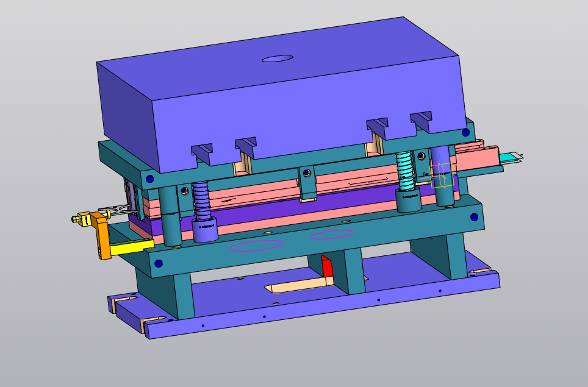Click the left magenta ellipse sketch on lower plate
This screenshot has height=387, width=588.
pos(256,245)
